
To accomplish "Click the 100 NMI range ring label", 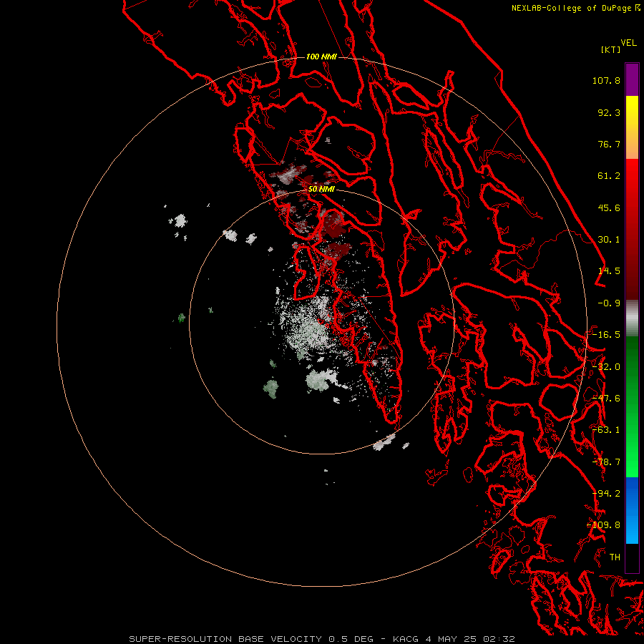I will click(321, 57).
